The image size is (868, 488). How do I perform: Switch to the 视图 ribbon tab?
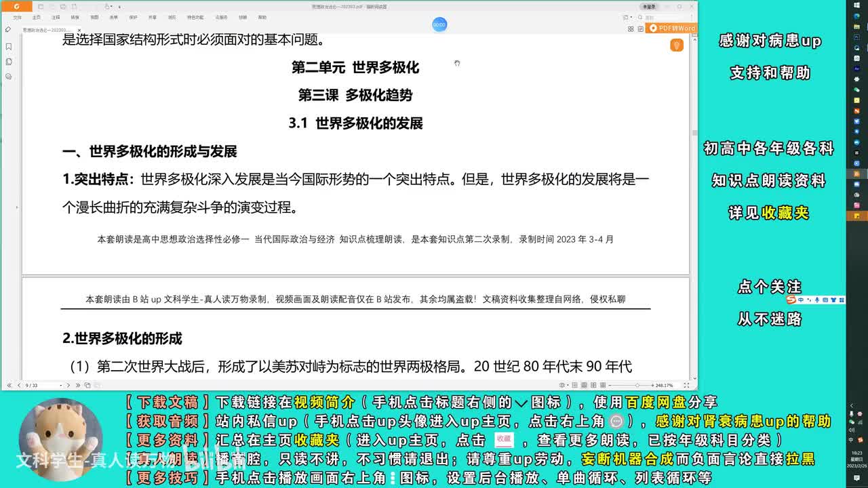tap(94, 18)
